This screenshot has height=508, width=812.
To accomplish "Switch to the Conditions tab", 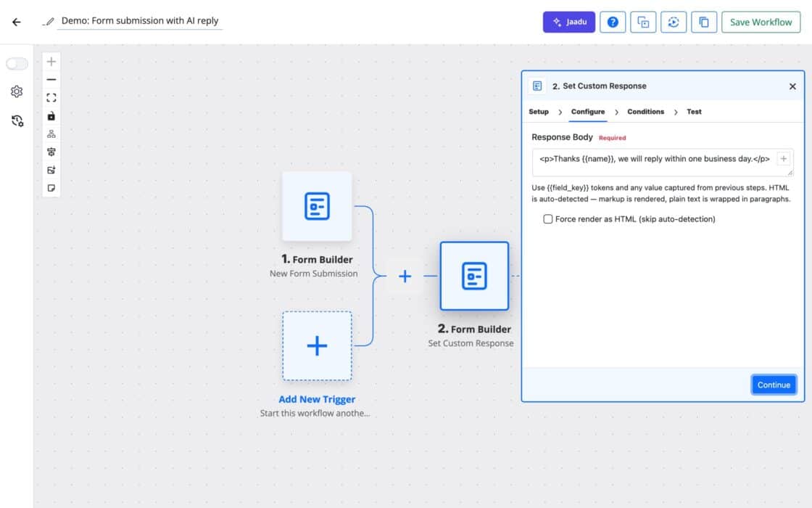I will 645,112.
